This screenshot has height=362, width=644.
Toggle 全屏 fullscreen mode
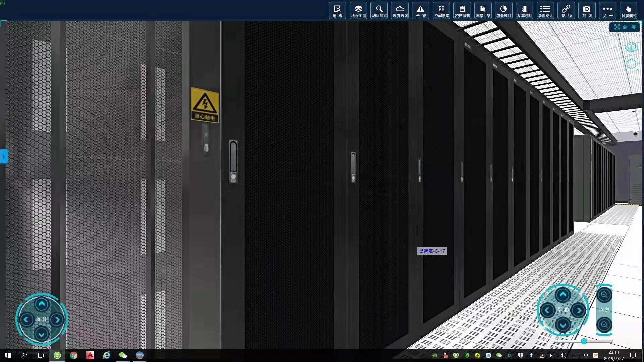625,27
